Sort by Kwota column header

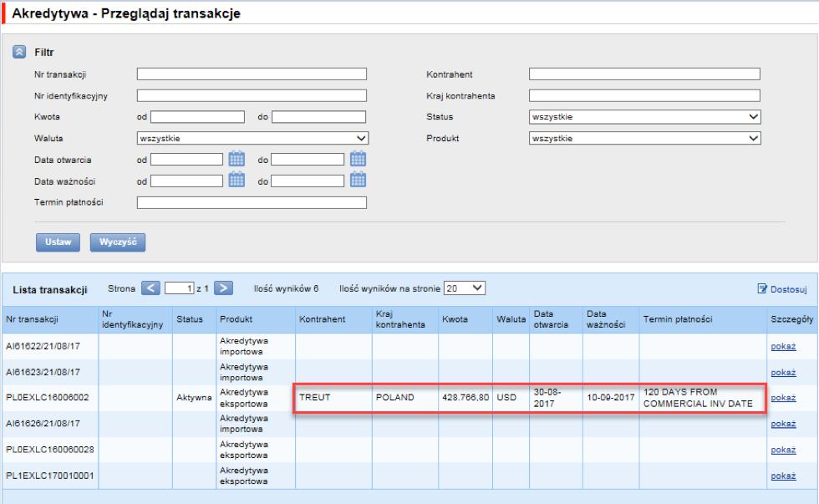click(x=455, y=319)
